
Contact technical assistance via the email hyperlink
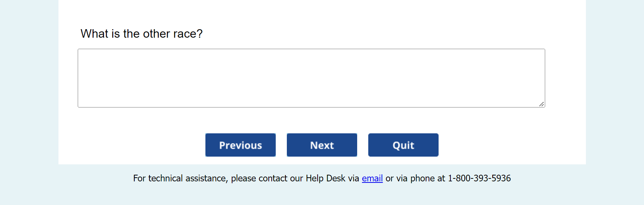coord(372,178)
